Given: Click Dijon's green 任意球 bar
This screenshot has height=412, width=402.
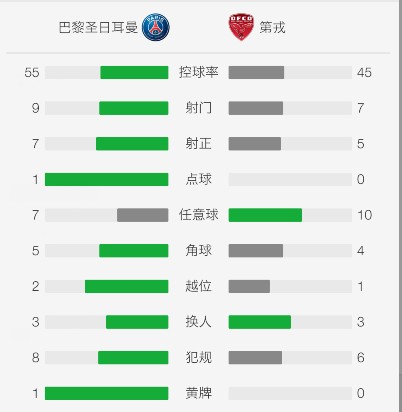Looking at the screenshot, I should [265, 215].
